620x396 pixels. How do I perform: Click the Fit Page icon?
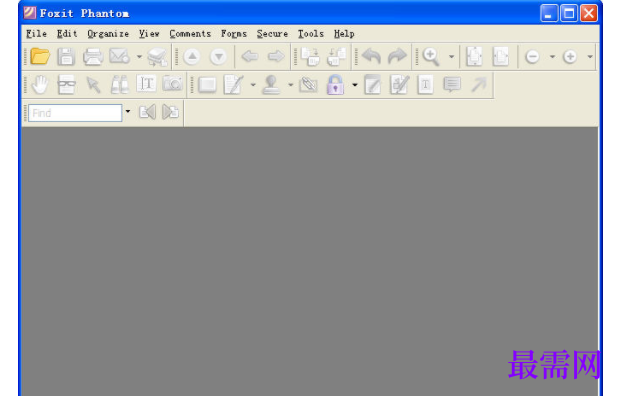click(474, 56)
